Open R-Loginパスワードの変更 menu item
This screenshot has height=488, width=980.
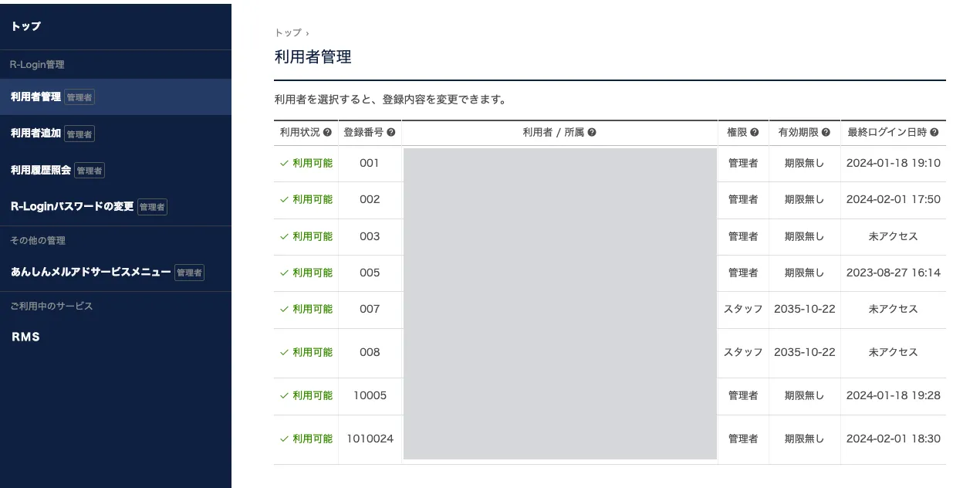(116, 206)
